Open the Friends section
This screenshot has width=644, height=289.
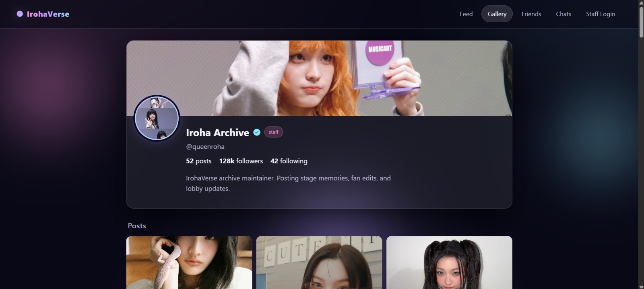click(531, 14)
